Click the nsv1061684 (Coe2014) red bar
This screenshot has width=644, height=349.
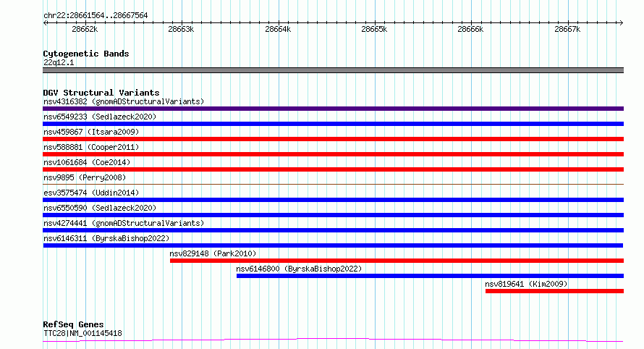333,169
